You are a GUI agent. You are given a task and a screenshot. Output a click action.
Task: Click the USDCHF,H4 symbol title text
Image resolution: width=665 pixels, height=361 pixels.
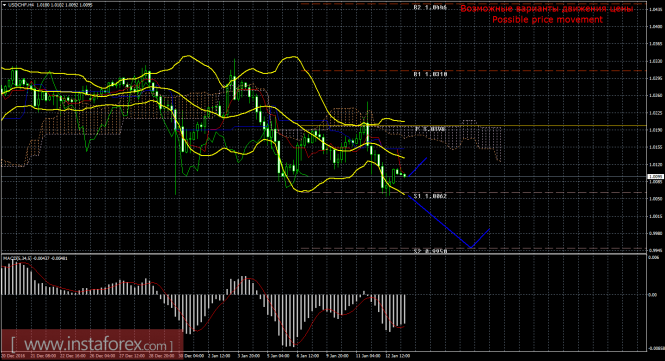pos(21,5)
